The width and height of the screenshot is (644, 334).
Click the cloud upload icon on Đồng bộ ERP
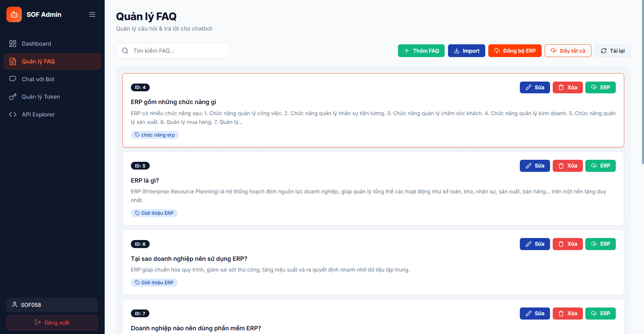pos(497,51)
